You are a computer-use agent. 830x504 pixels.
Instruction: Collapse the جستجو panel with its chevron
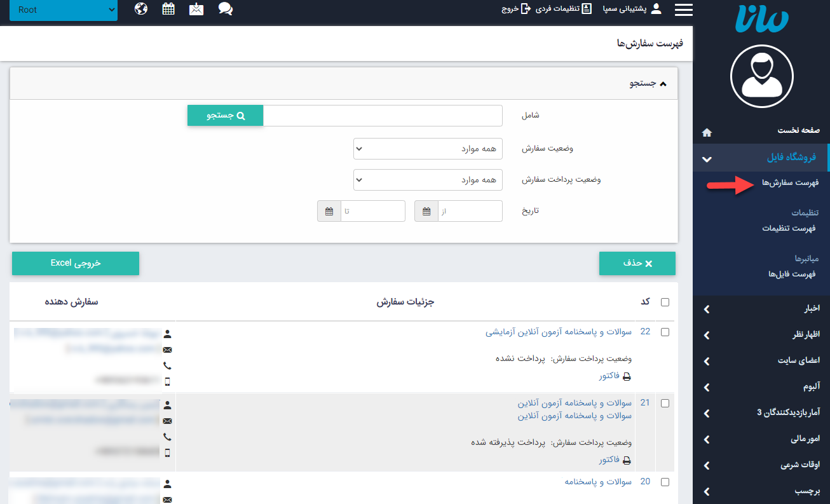coord(663,83)
